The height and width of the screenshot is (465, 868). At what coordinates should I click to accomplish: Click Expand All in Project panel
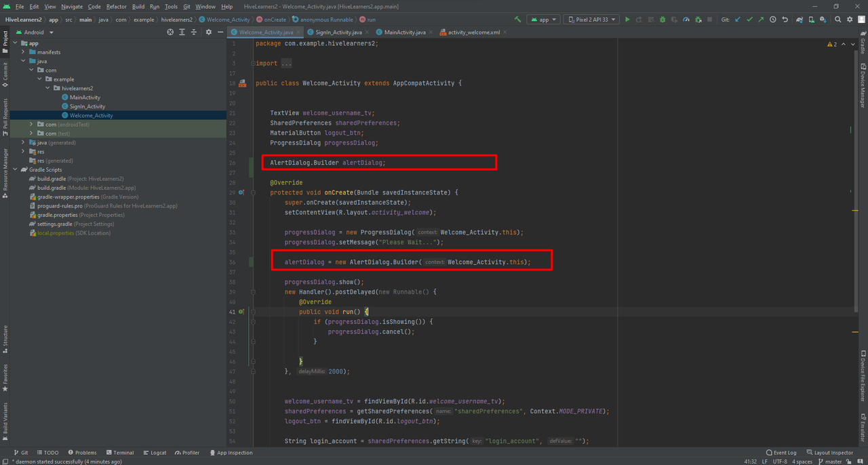(x=182, y=32)
